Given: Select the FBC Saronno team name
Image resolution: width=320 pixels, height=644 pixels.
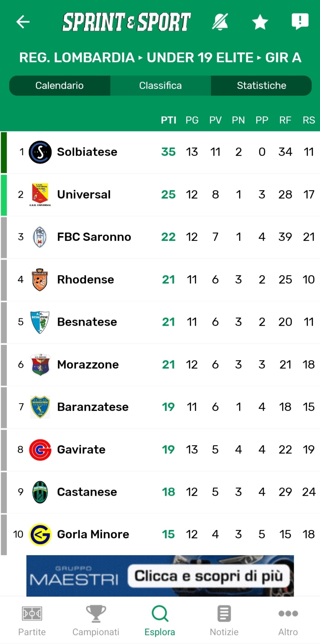Looking at the screenshot, I should [x=94, y=237].
